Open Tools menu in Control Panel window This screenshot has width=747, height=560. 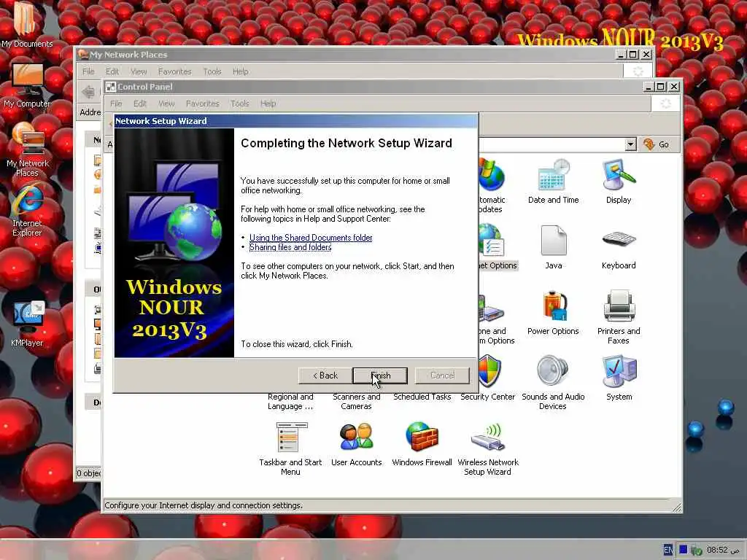(x=239, y=104)
